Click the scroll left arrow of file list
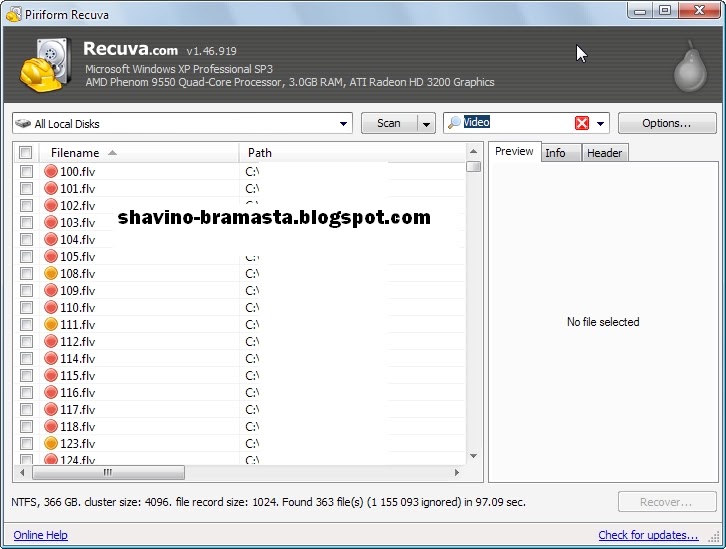This screenshot has width=726, height=549. (22, 473)
